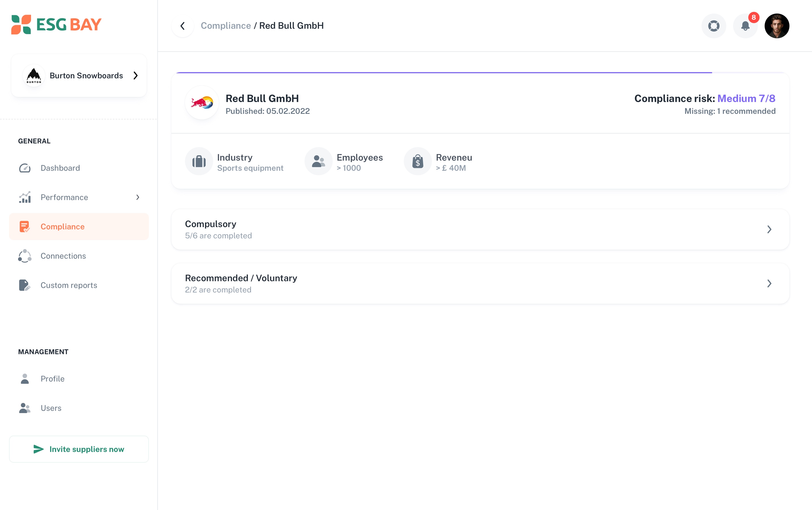The image size is (812, 510).
Task: Click the Profile person icon
Action: coord(25,378)
